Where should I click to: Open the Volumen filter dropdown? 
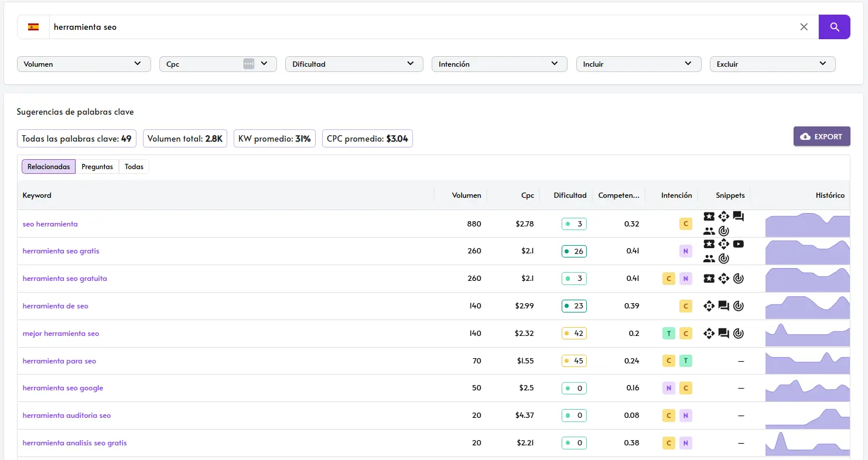click(x=84, y=64)
